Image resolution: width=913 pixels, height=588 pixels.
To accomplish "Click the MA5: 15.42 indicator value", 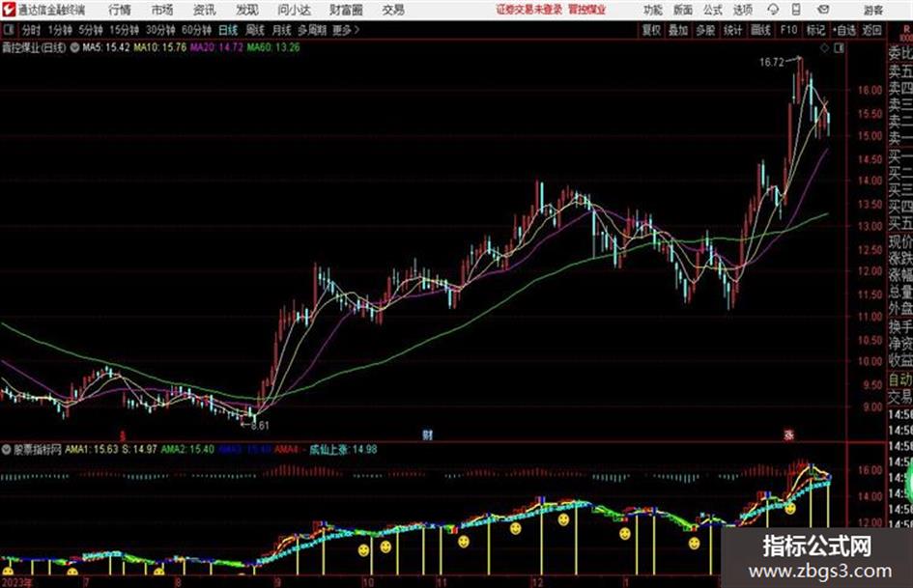I will [x=106, y=47].
